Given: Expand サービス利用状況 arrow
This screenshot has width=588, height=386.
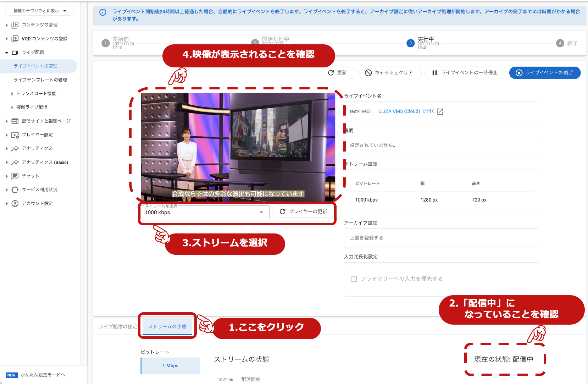Looking at the screenshot, I should pyautogui.click(x=7, y=190).
